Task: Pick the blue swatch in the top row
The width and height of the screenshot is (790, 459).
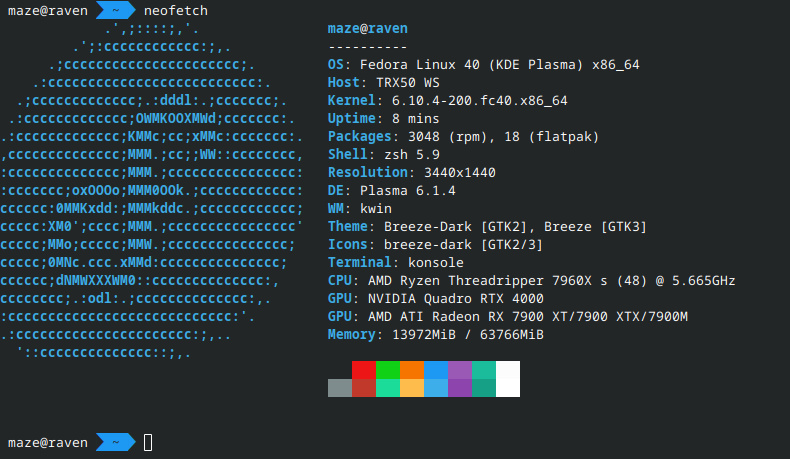Action: [x=436, y=369]
